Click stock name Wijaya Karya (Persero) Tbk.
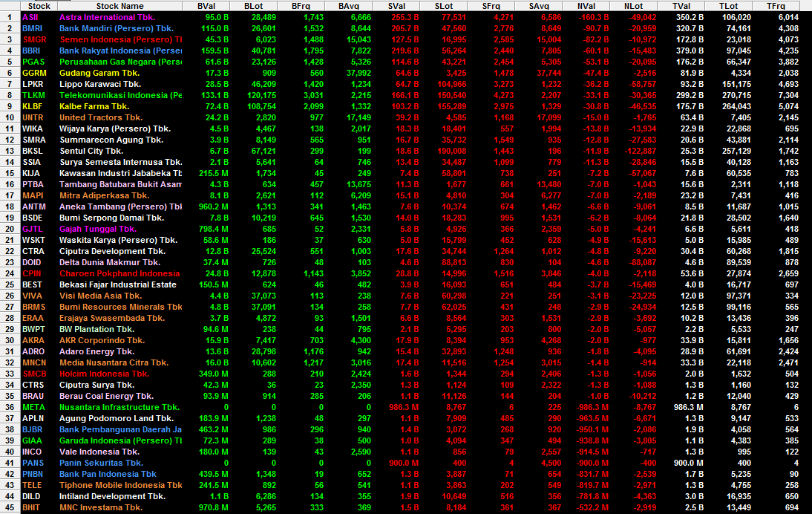Screen dimensions: 812x514 (115, 128)
